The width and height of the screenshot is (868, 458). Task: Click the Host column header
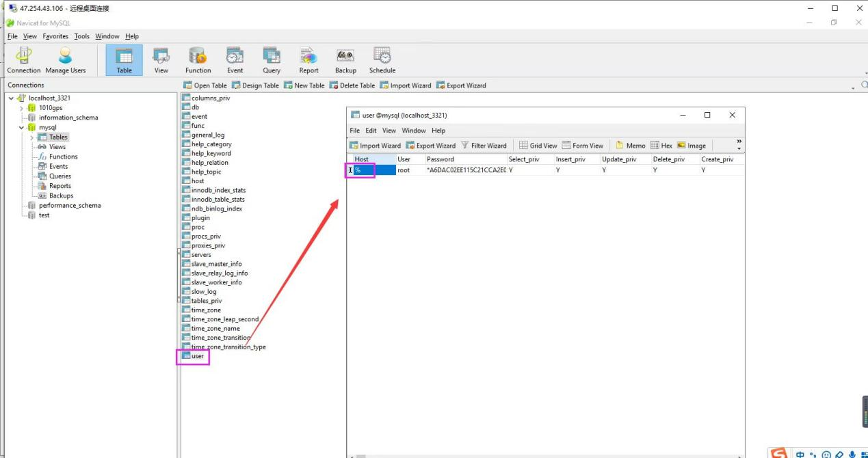coord(373,159)
